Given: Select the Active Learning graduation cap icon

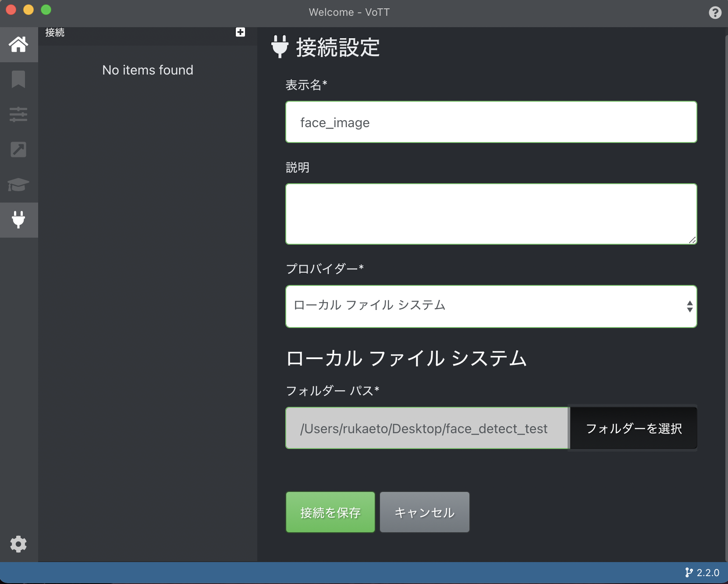Looking at the screenshot, I should pyautogui.click(x=19, y=185).
